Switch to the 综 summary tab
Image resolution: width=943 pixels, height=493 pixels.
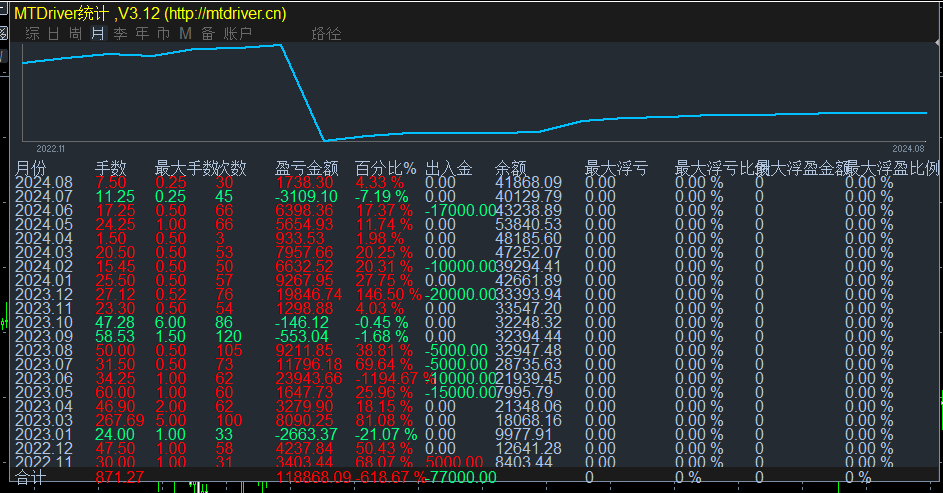pos(32,34)
